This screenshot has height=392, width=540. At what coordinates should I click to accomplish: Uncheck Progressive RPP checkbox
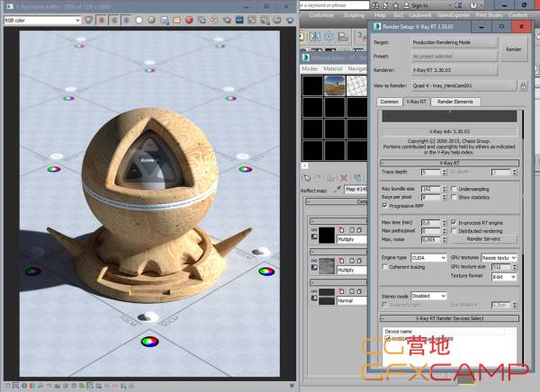(x=384, y=206)
